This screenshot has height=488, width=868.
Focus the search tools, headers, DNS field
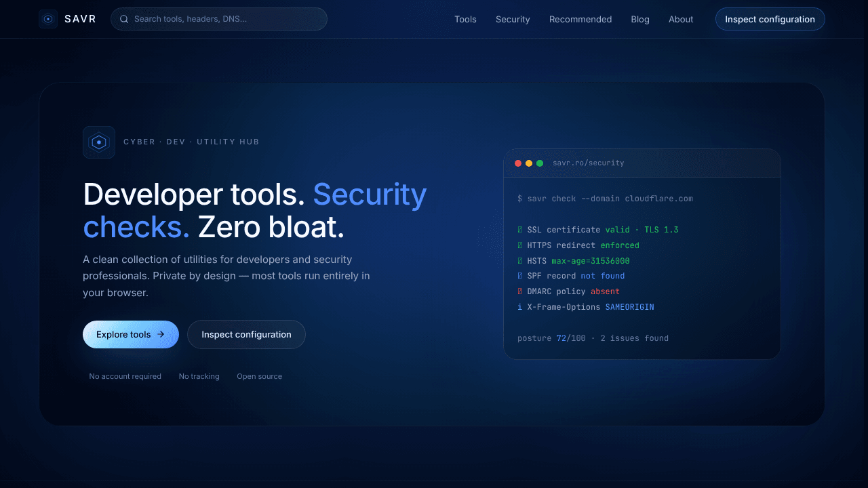tap(219, 19)
